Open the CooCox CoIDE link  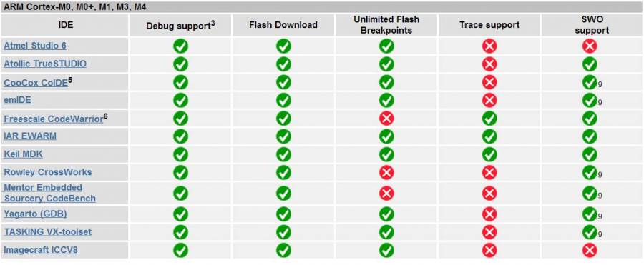point(36,82)
